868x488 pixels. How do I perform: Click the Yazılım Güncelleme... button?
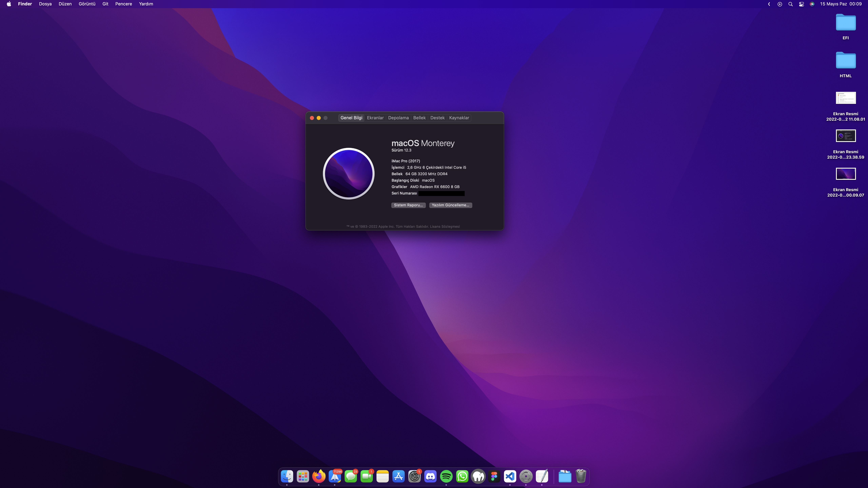[x=450, y=205]
